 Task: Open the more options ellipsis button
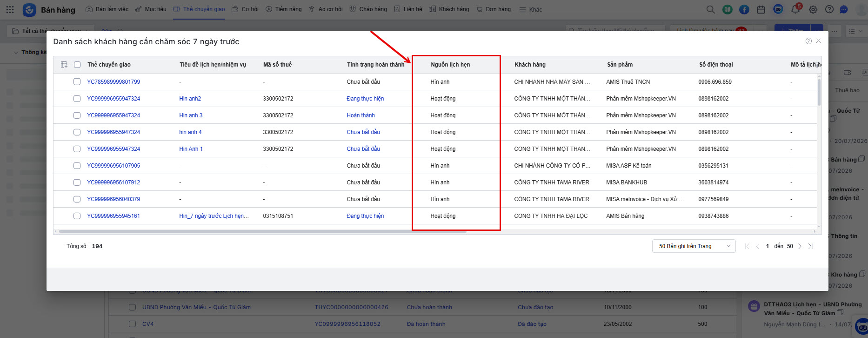pyautogui.click(x=835, y=31)
